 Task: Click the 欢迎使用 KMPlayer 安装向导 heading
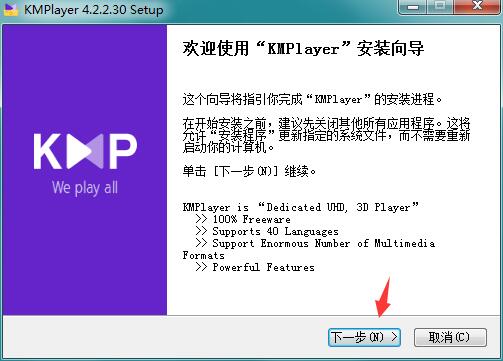coord(303,49)
